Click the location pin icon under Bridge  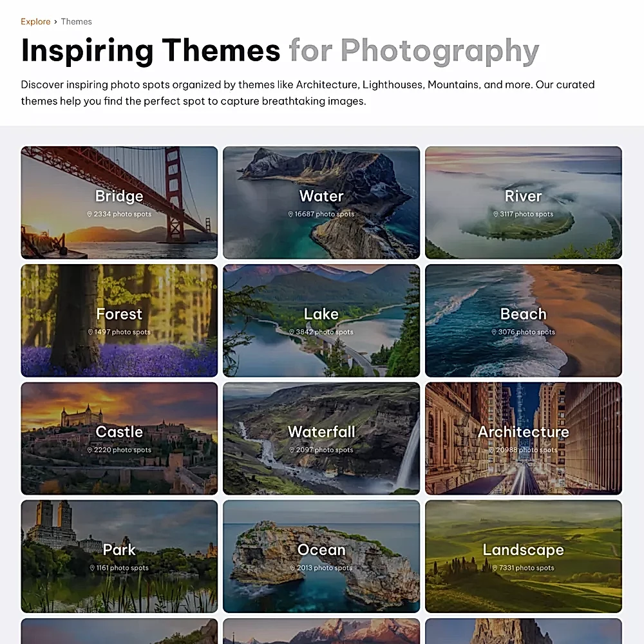90,214
